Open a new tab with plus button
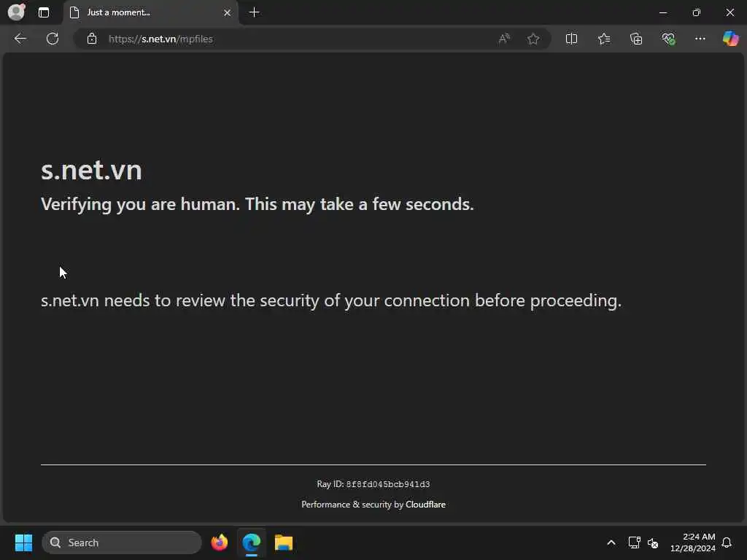 255,12
